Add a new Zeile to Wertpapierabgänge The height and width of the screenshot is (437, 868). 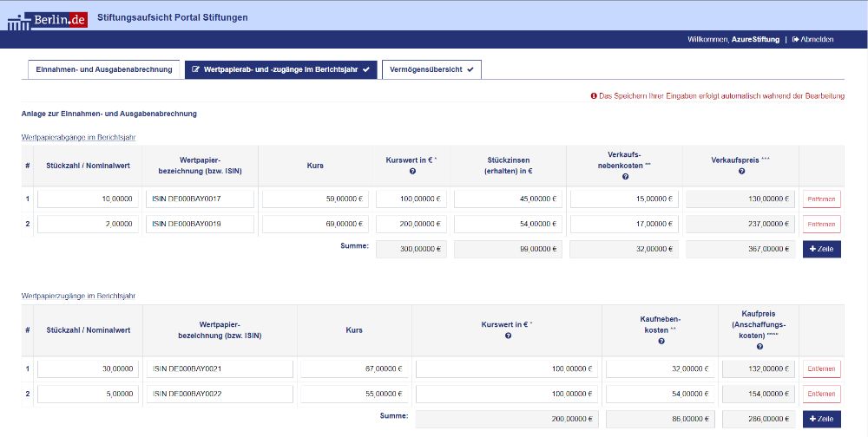[x=821, y=250]
